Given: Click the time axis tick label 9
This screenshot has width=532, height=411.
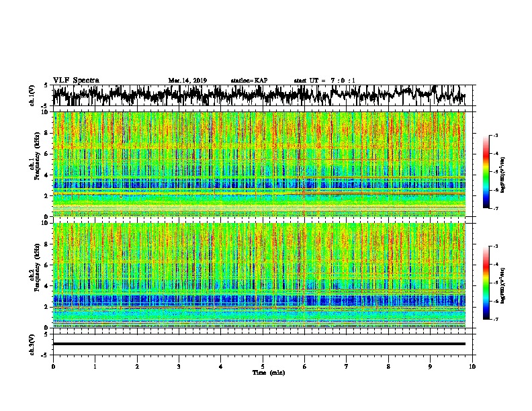Looking at the screenshot, I should 430,367.
